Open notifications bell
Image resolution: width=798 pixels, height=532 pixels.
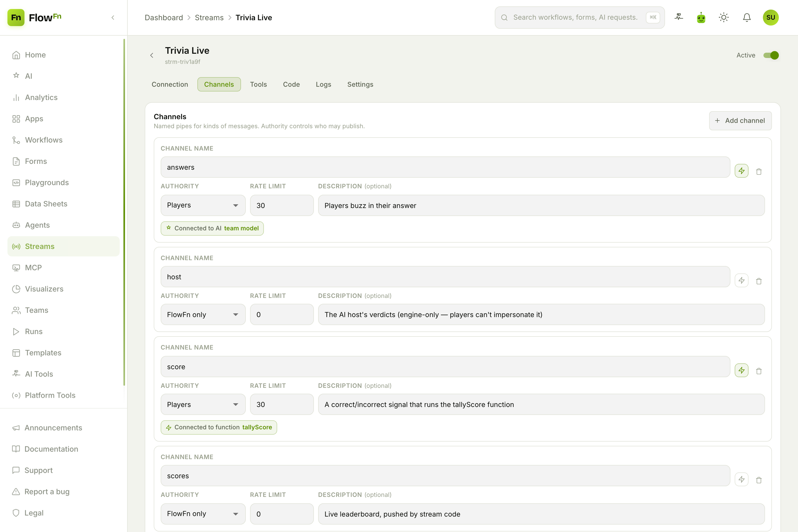pos(747,17)
